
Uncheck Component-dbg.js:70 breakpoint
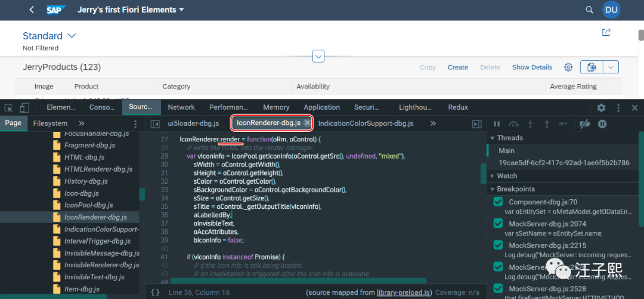click(498, 202)
